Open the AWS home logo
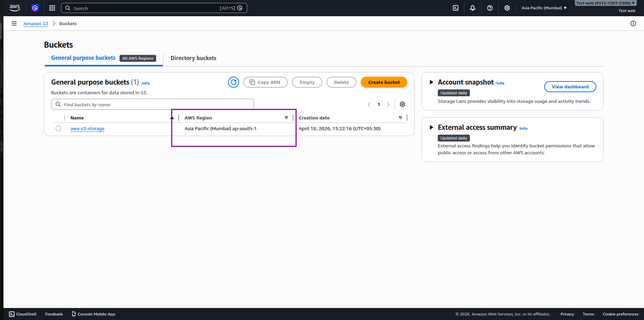 click(15, 8)
